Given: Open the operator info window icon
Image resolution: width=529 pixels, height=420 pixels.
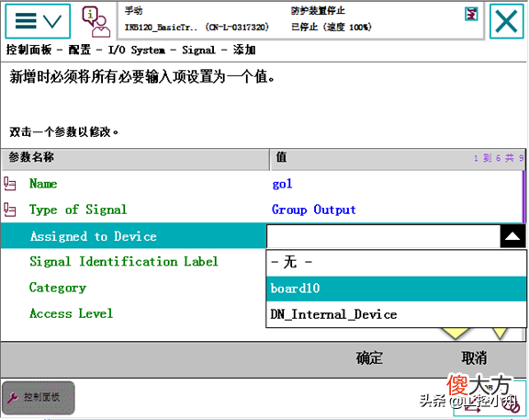Looking at the screenshot, I should coord(96,22).
